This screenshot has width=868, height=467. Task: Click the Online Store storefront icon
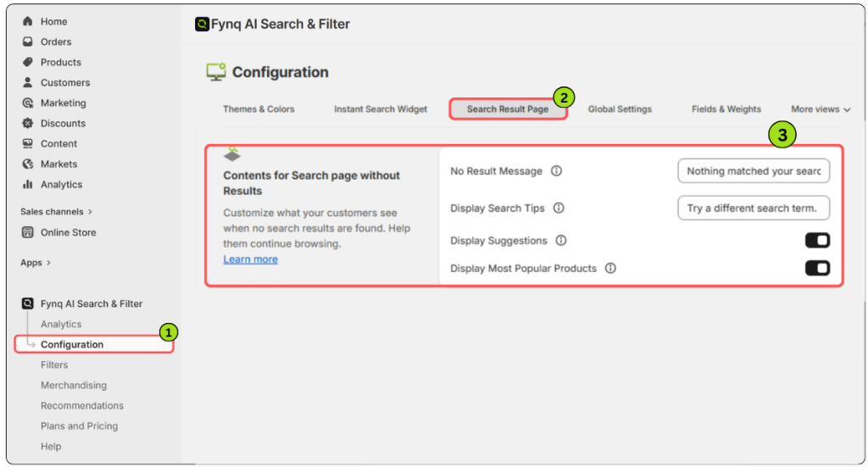tap(27, 232)
